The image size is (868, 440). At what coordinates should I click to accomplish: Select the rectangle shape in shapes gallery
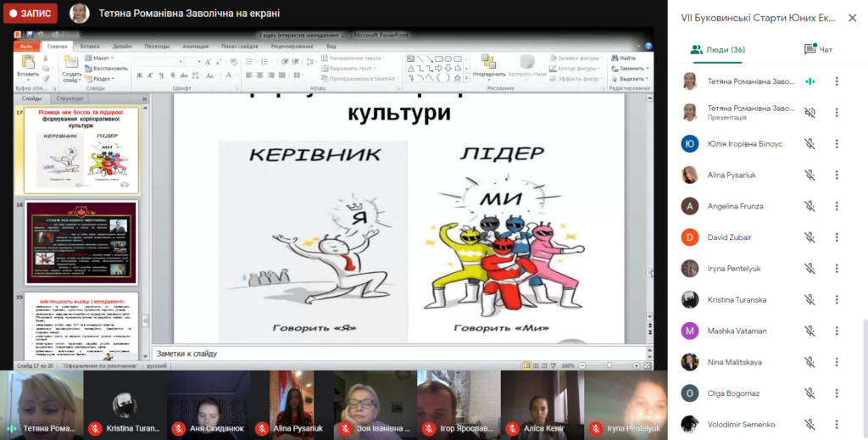point(438,58)
